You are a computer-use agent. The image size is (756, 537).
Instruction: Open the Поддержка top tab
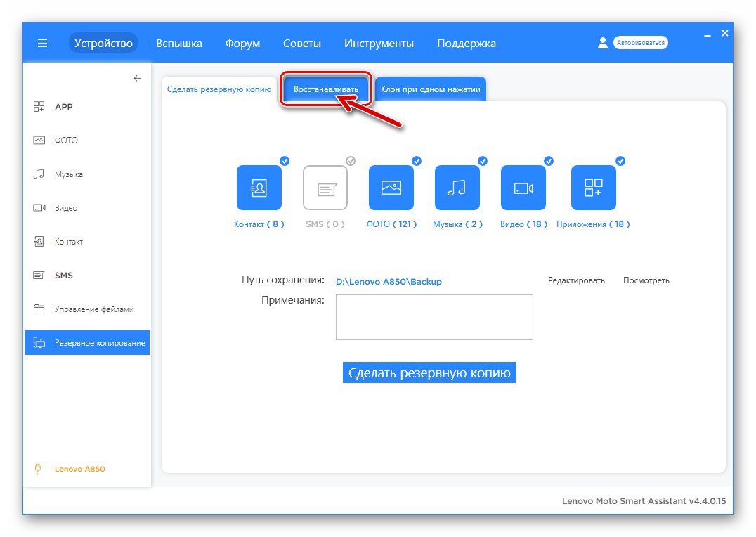(x=467, y=44)
